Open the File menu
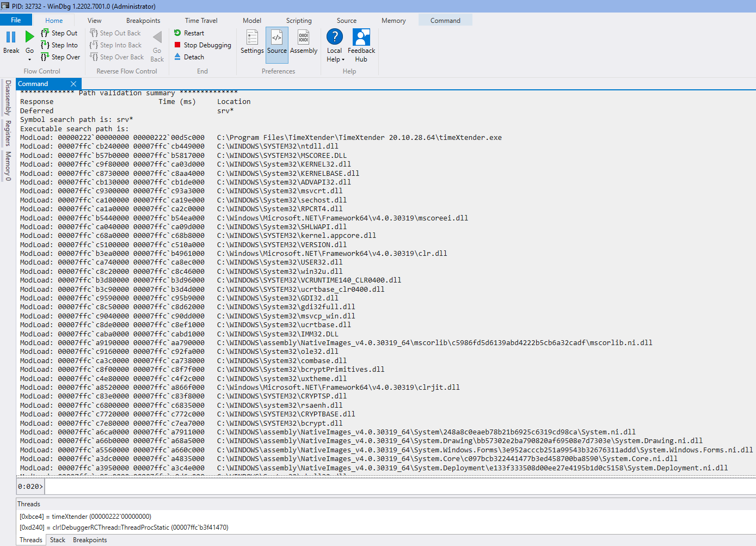The width and height of the screenshot is (756, 546). pyautogui.click(x=16, y=20)
